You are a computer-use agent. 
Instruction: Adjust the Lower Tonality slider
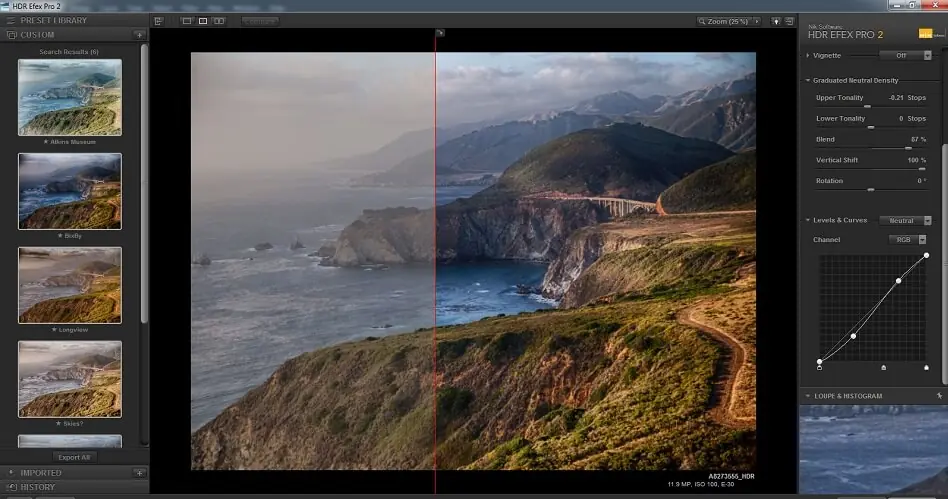[x=871, y=128]
